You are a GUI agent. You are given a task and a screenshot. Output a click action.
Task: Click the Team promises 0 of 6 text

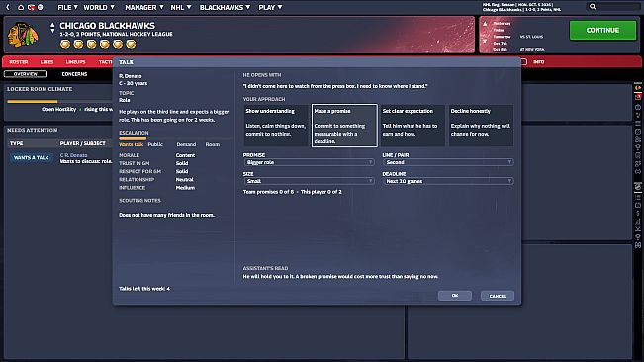click(269, 192)
